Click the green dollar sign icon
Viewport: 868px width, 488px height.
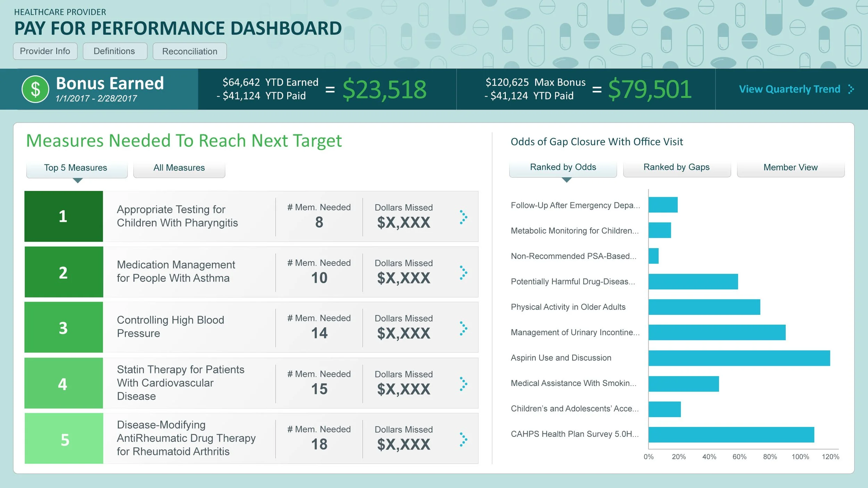click(35, 89)
